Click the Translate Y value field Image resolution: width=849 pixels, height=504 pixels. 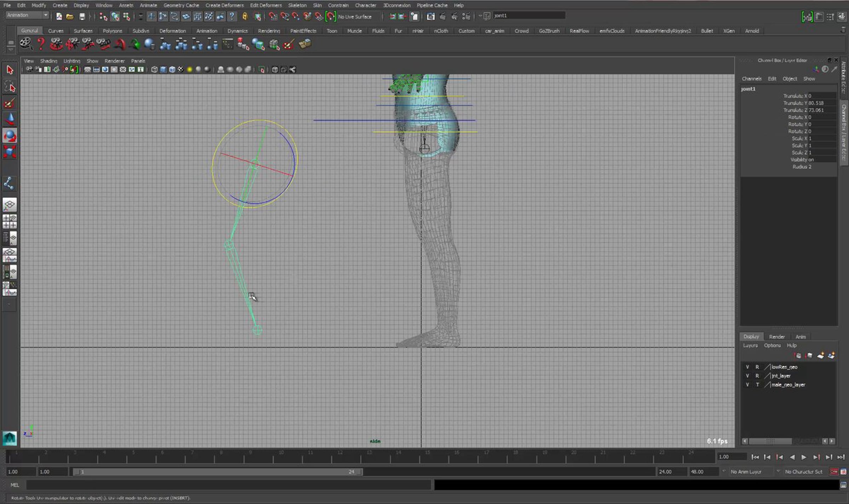pos(822,103)
